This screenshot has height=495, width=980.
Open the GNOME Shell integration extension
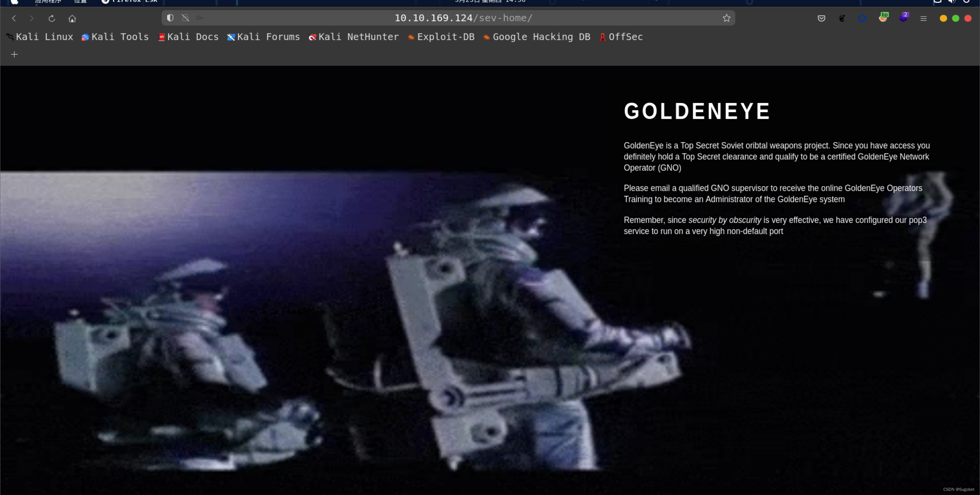pos(842,18)
